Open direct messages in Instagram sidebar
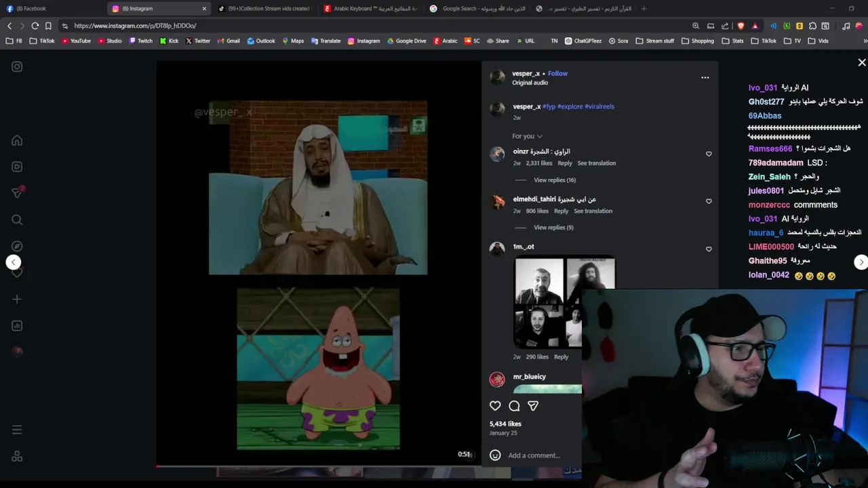This screenshot has width=868, height=488. (x=17, y=192)
